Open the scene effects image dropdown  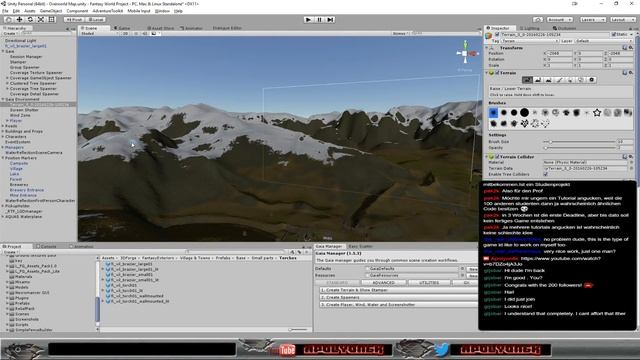click(x=156, y=33)
